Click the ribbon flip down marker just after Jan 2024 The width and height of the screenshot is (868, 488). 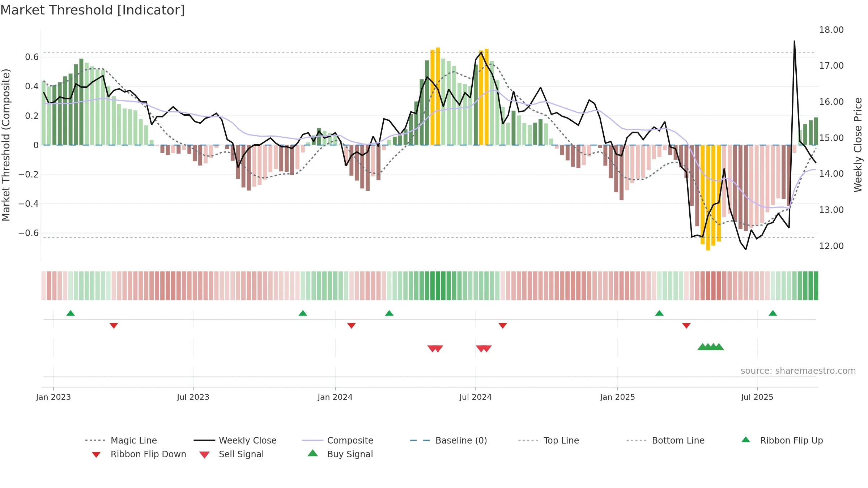tap(352, 326)
